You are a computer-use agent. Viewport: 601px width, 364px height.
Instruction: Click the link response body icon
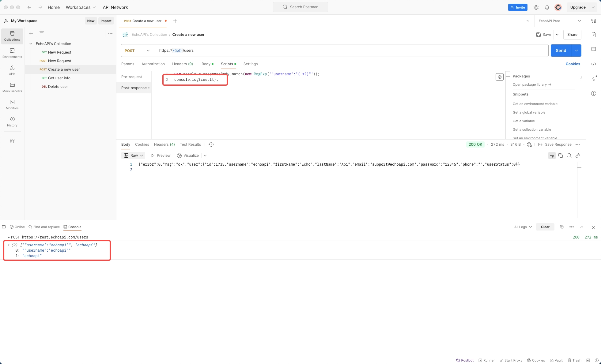point(578,156)
